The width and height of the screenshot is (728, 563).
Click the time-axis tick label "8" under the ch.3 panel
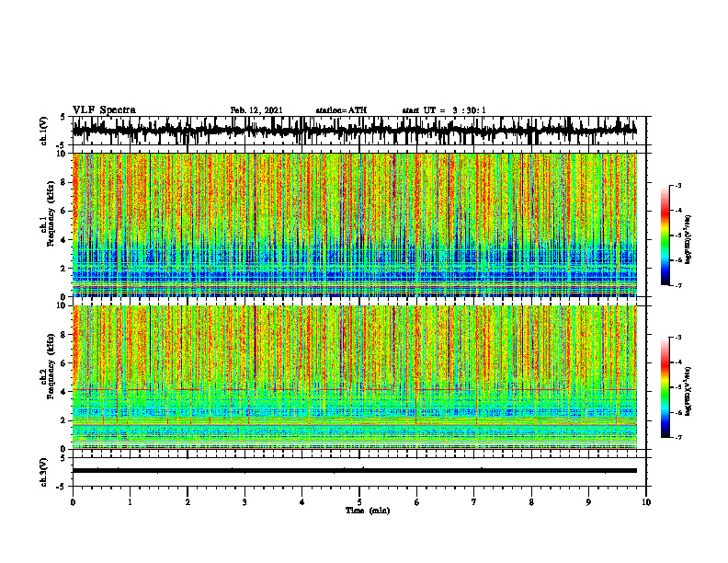pyautogui.click(x=531, y=502)
